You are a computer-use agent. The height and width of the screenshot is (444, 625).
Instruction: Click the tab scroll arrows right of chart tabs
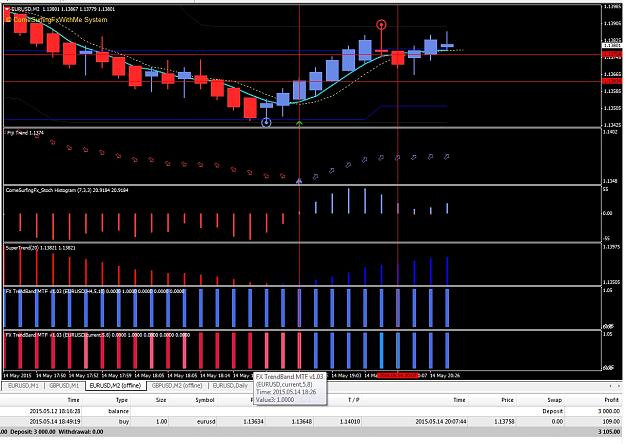(x=614, y=386)
